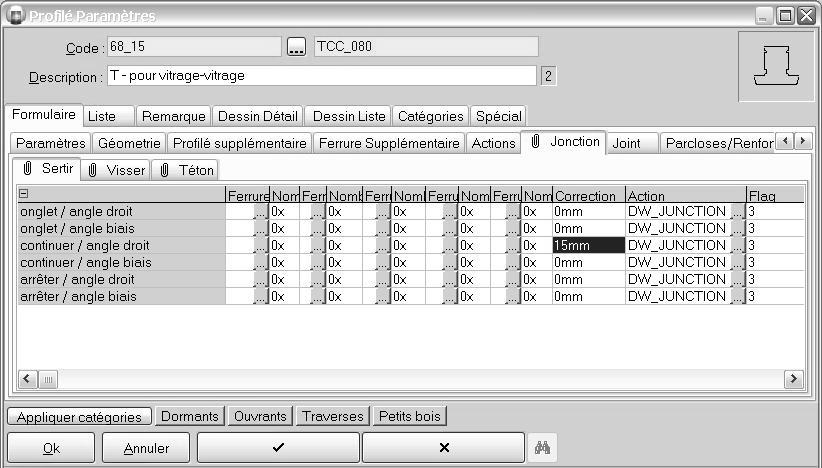
Task: Click DW_JUNCTION cell in arrêter / angle droit row
Action: (x=678, y=279)
